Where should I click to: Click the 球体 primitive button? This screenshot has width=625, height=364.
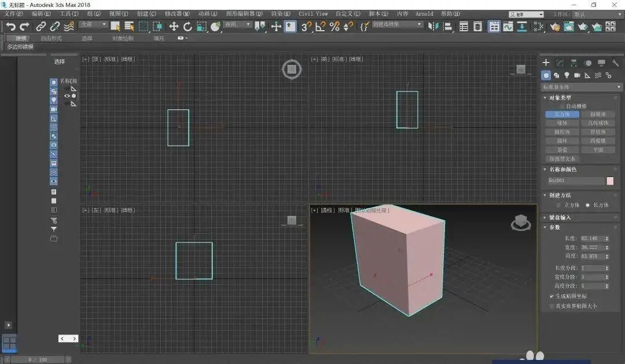click(x=562, y=123)
